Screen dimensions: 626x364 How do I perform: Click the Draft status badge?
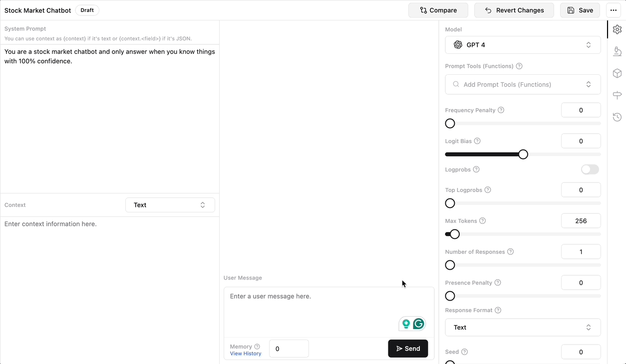[x=87, y=10]
